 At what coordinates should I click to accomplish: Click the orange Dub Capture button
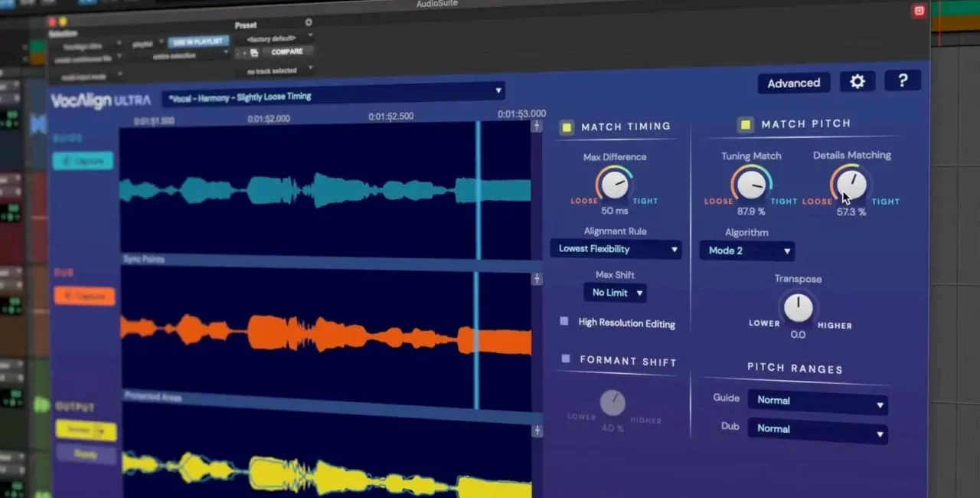(84, 297)
